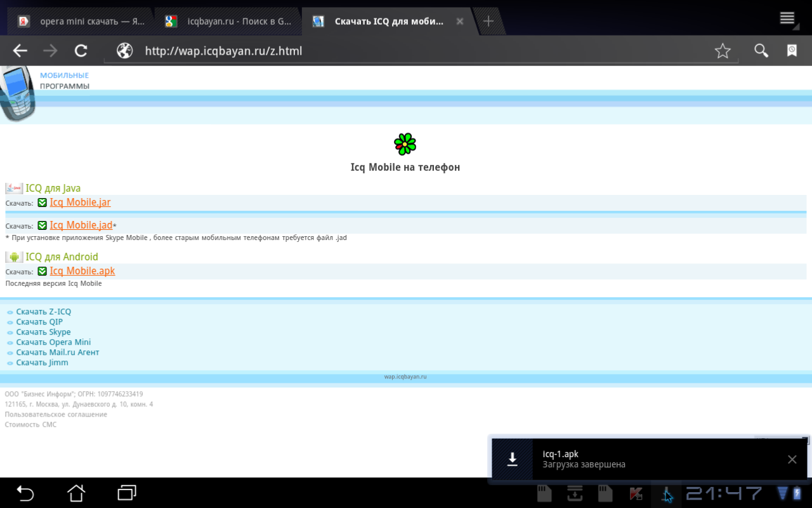Image resolution: width=812 pixels, height=508 pixels.
Task: Tap the 'Icq Mobile на телефон' heading
Action: tap(405, 168)
